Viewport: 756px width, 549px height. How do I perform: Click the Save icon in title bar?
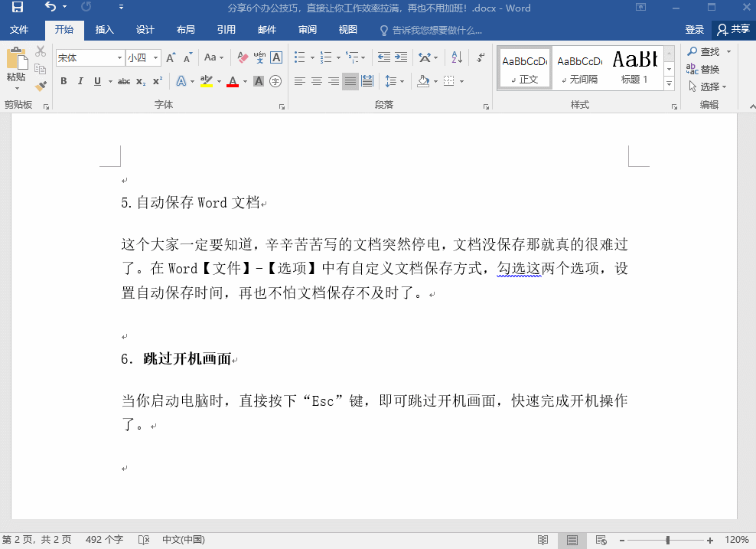[x=17, y=8]
